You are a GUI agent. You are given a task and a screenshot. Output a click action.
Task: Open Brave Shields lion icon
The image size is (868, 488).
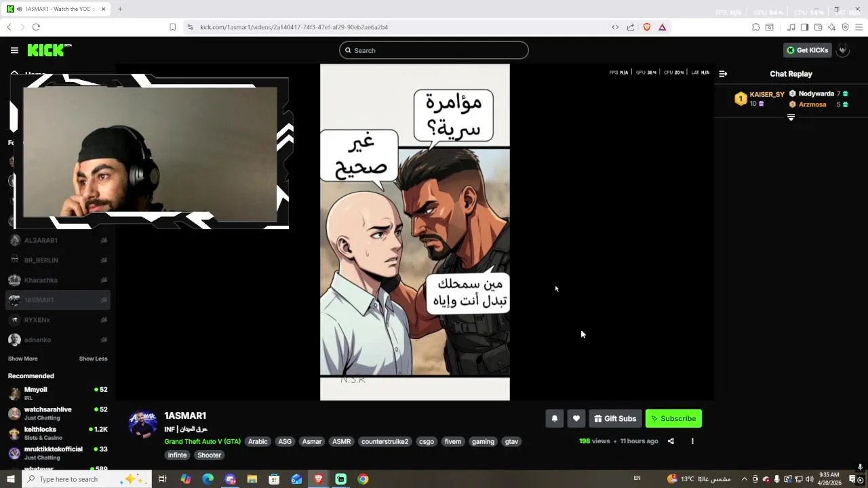coord(647,27)
